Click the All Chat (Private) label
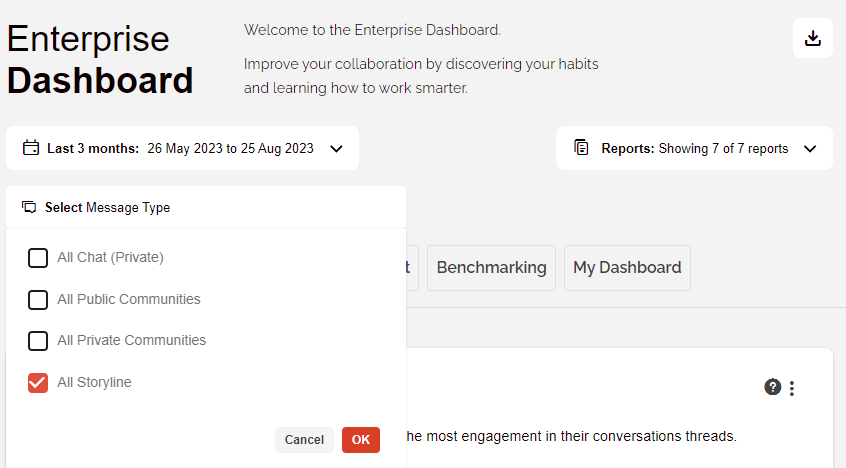The width and height of the screenshot is (846, 468). coord(111,257)
